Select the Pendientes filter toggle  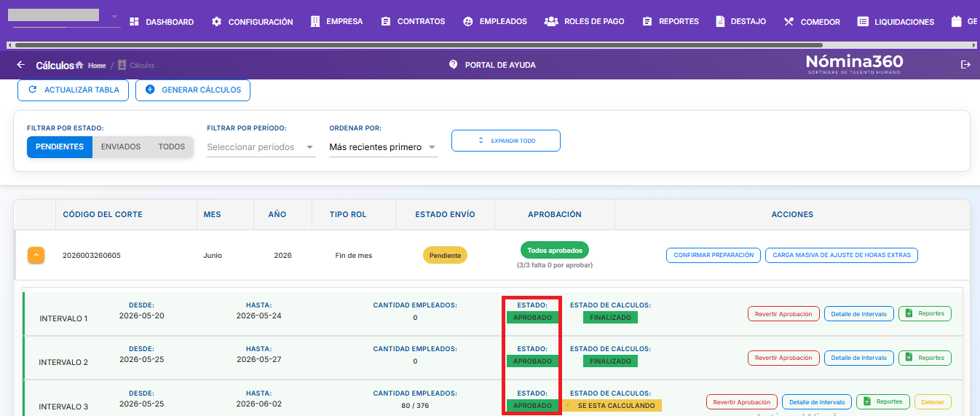tap(60, 146)
